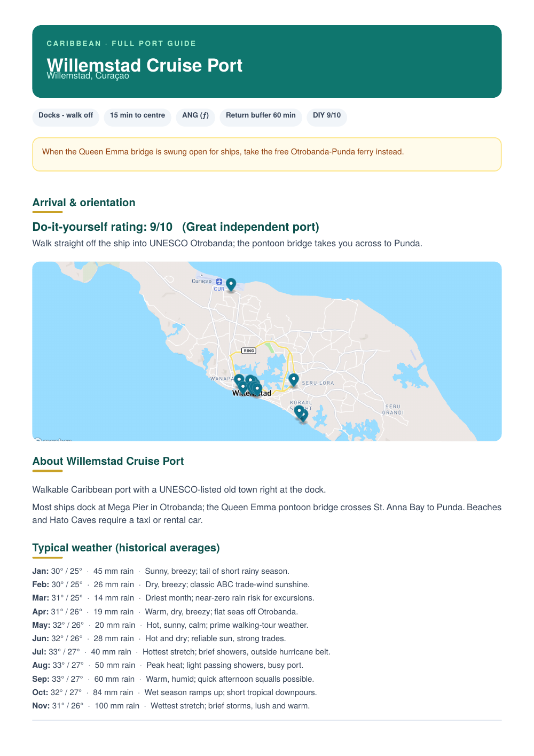Click the Jan weather row
The width and height of the screenshot is (534, 756).
161,571
